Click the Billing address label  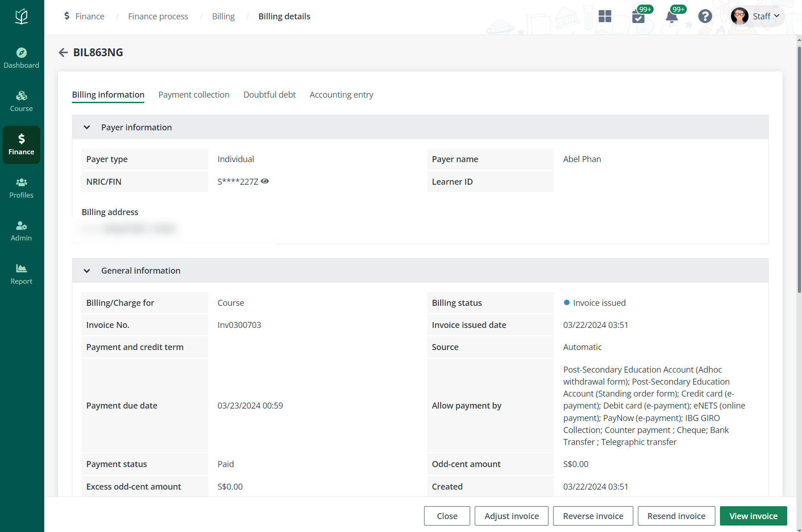110,212
